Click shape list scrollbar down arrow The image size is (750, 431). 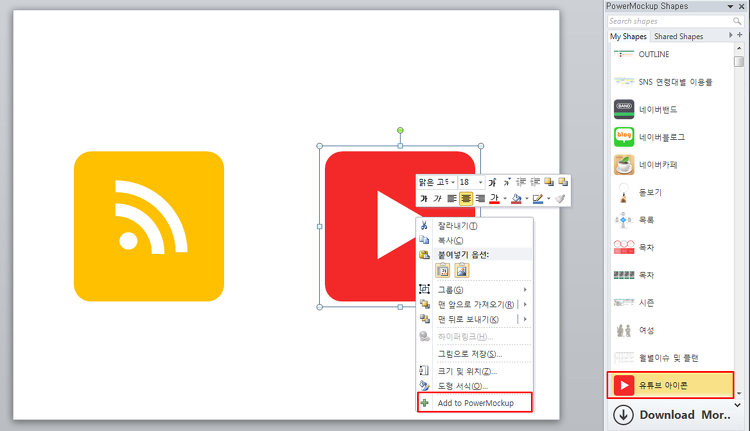click(739, 394)
